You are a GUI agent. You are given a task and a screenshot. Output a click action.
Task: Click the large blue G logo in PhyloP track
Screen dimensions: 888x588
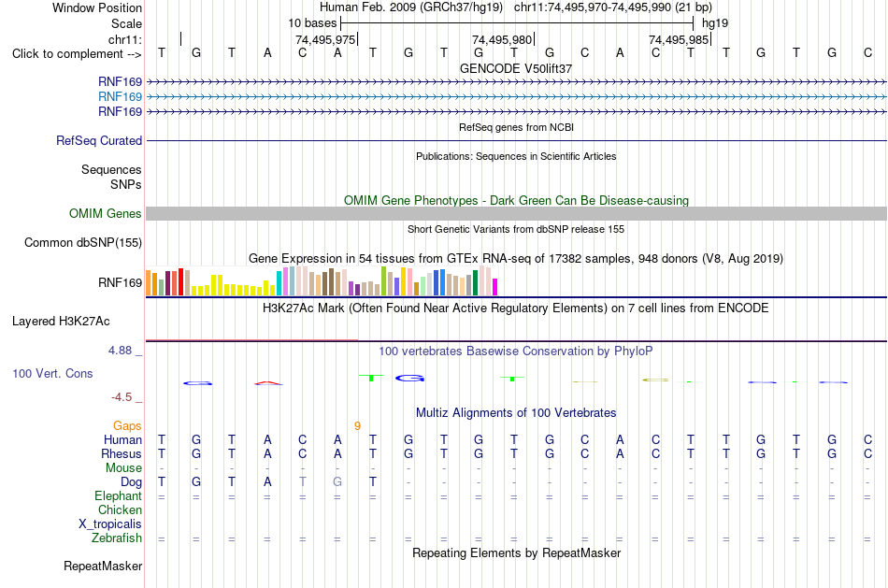point(410,378)
